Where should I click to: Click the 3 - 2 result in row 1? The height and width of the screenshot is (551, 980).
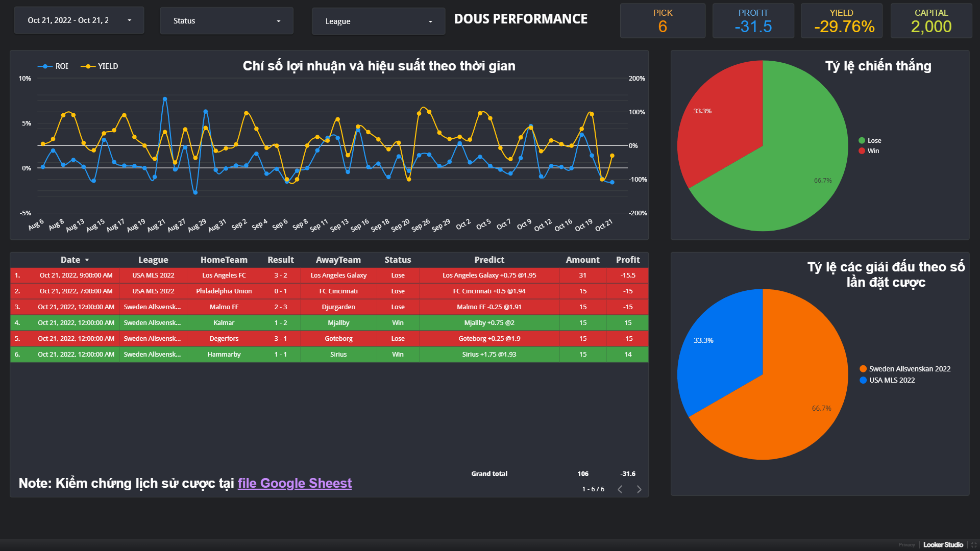point(281,275)
